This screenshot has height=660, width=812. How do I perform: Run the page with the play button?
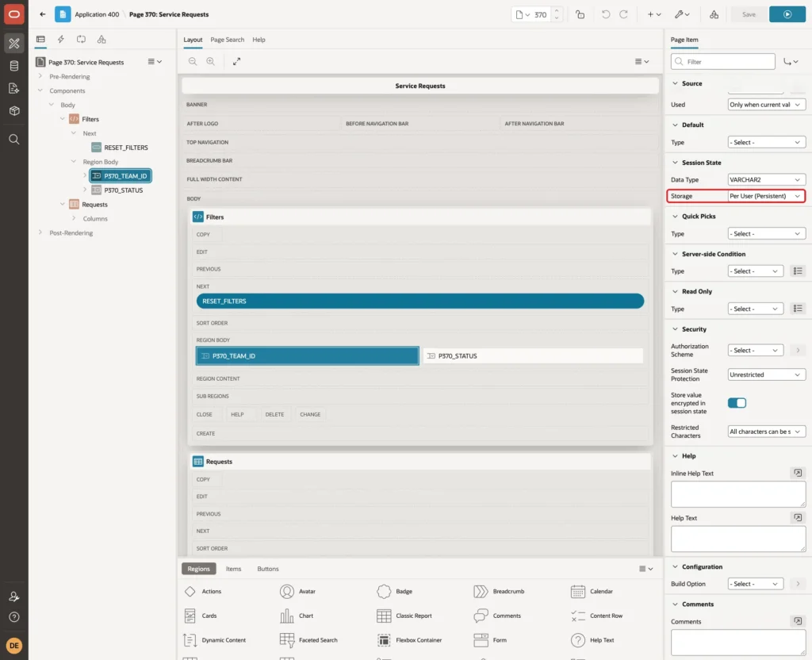(x=787, y=14)
